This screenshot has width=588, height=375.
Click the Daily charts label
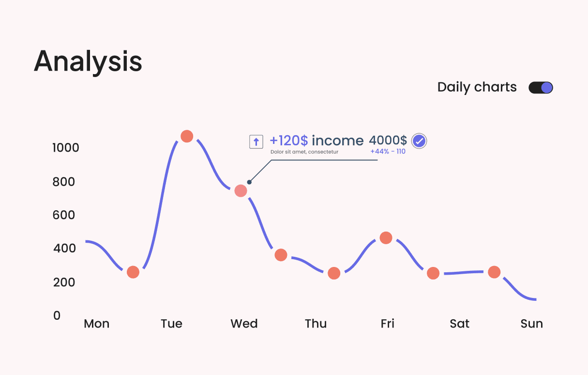pyautogui.click(x=477, y=87)
